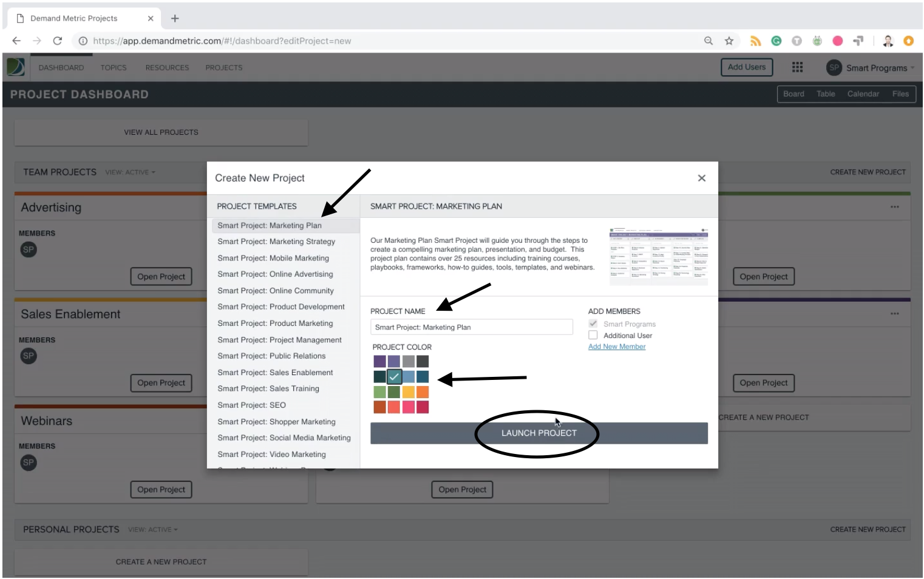Viewport: 924px width, 579px height.
Task: Open the second right card options menu
Action: tap(894, 314)
